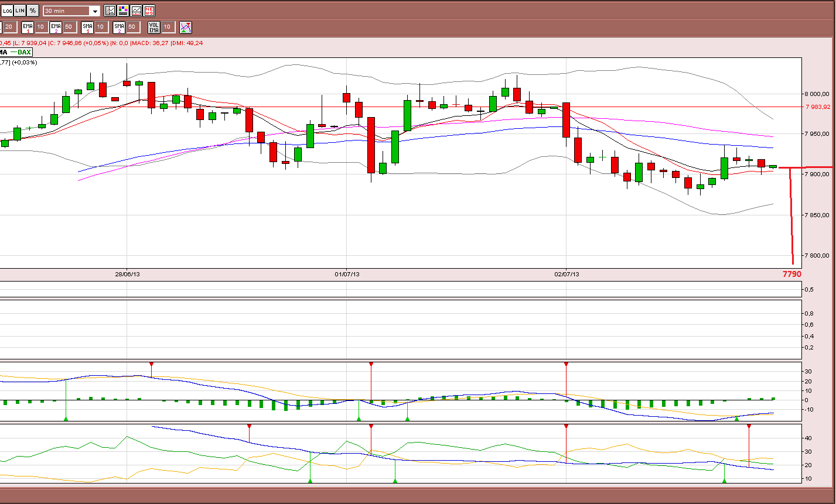
Task: Toggle the VOL EMA indicator
Action: click(154, 27)
